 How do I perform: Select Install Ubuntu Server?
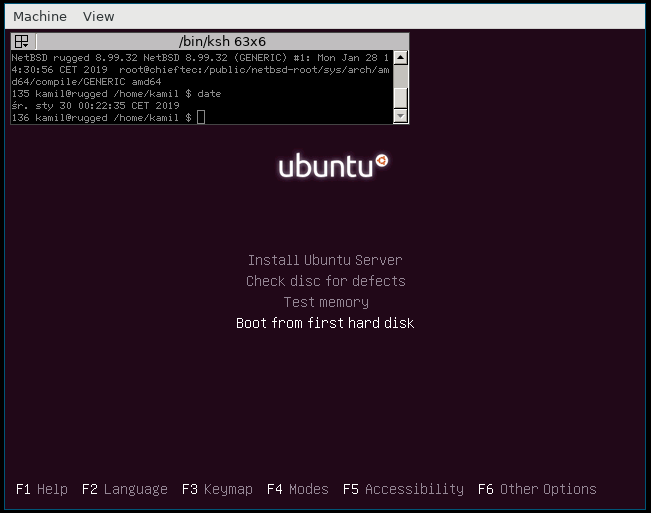click(x=325, y=260)
